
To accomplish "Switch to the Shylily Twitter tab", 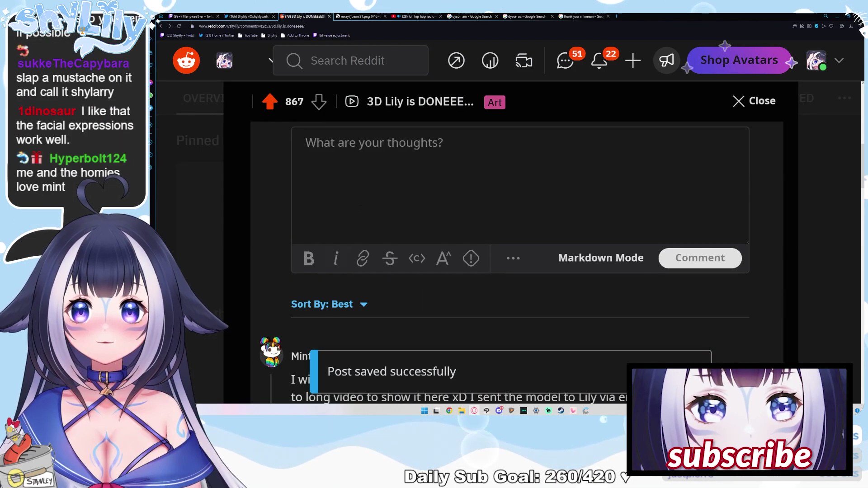I will click(x=249, y=16).
